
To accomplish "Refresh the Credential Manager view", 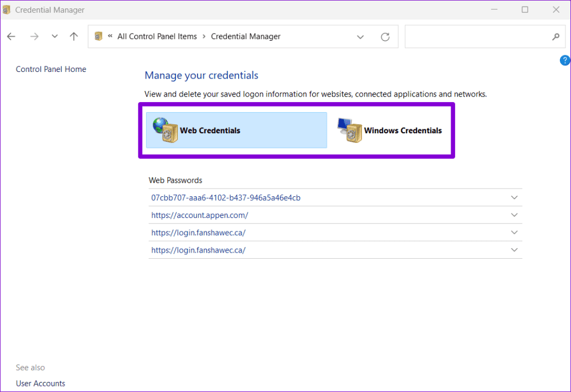I will click(385, 36).
